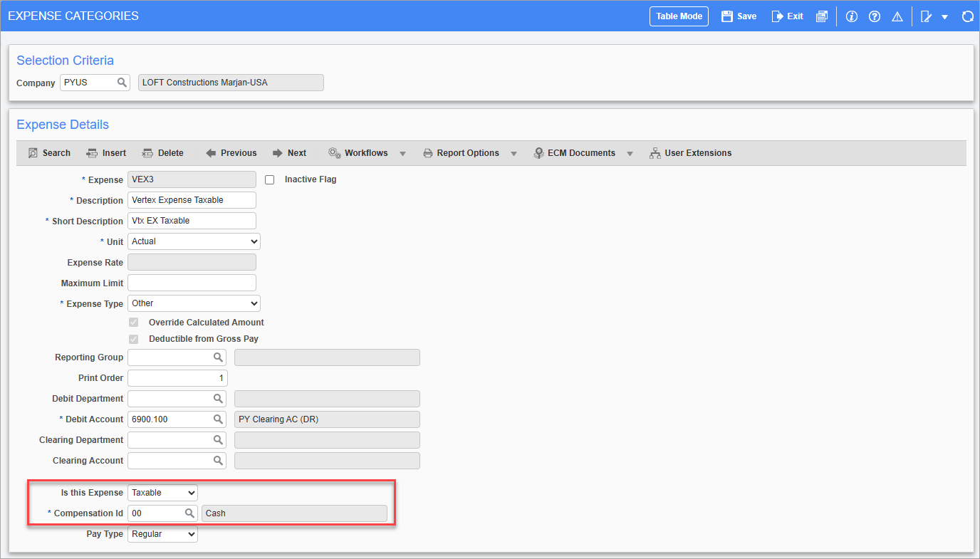The image size is (980, 559).
Task: Open Compensation Id lookup magnifier
Action: 190,513
